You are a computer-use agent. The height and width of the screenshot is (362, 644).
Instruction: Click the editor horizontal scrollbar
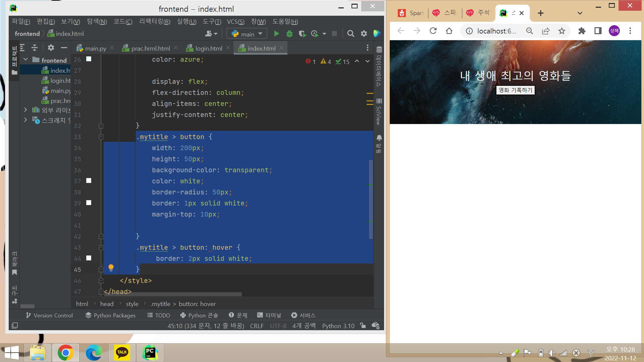point(173,294)
